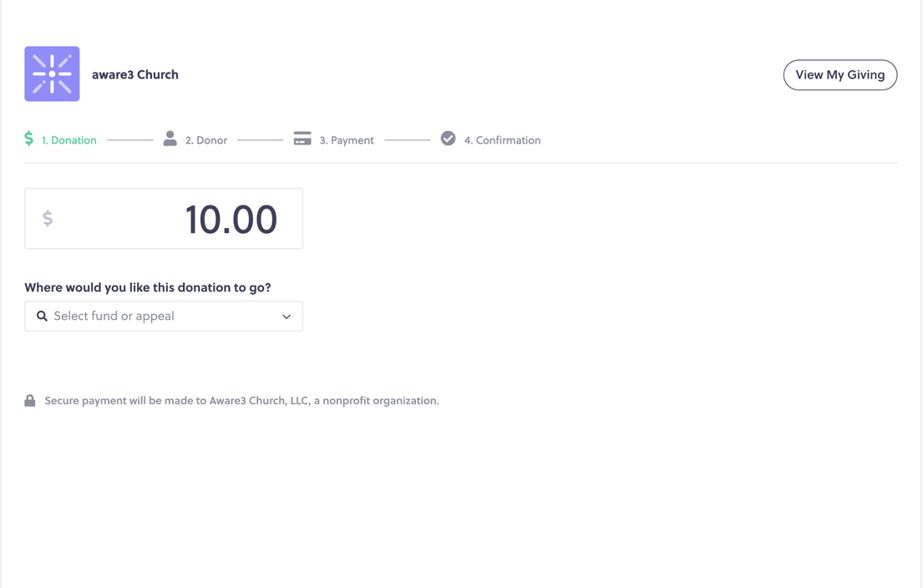Open the Select fund or appeal dropdown
923x588 pixels.
(x=164, y=317)
